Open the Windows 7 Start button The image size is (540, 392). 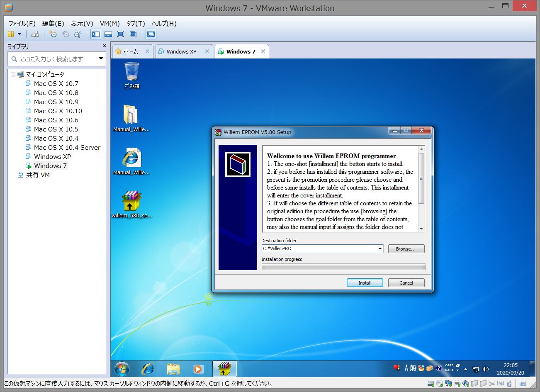(122, 368)
